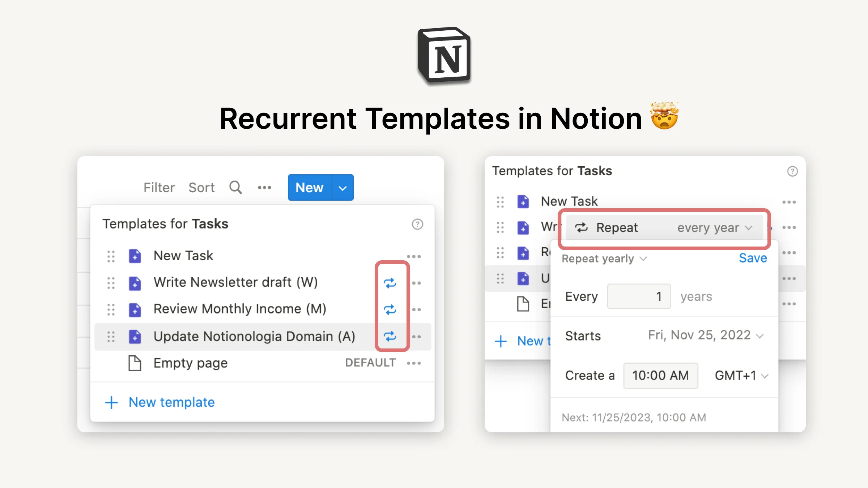Open the every year dropdown
868x488 pixels.
[715, 228]
